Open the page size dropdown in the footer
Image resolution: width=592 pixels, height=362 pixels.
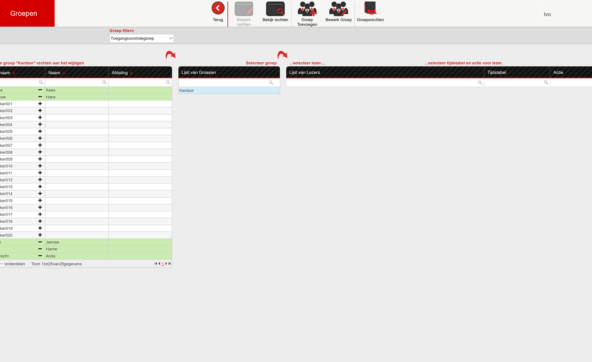click(2, 264)
